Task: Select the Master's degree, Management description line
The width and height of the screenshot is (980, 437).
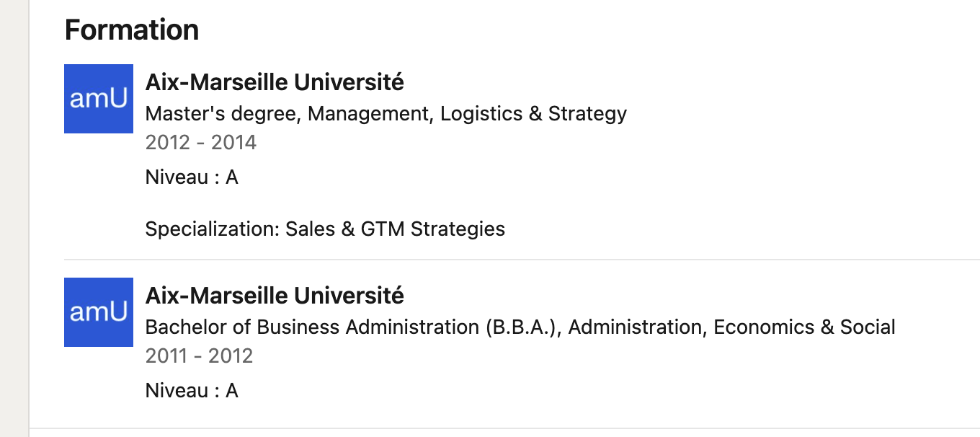Action: click(x=386, y=114)
